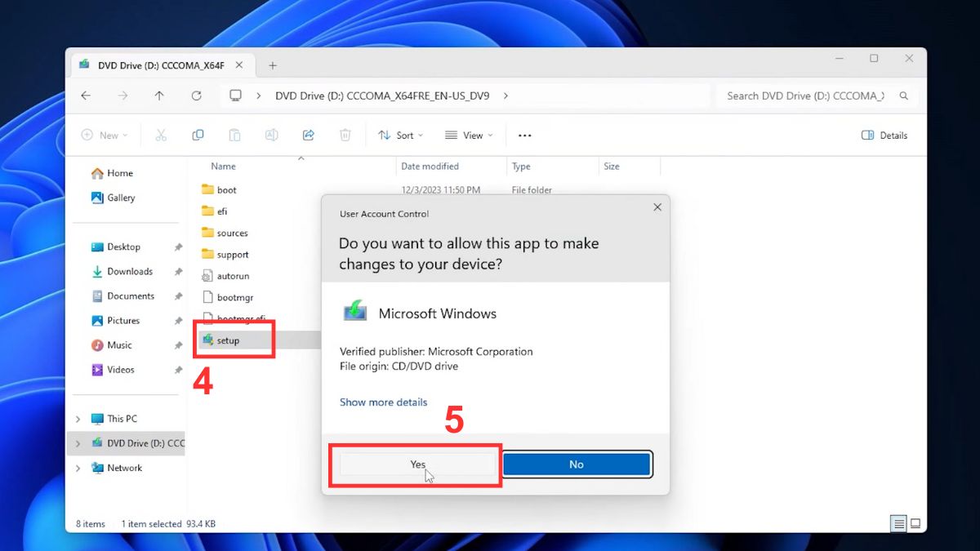This screenshot has height=551, width=980.
Task: Click the Copy icon in the toolbar
Action: click(x=198, y=135)
